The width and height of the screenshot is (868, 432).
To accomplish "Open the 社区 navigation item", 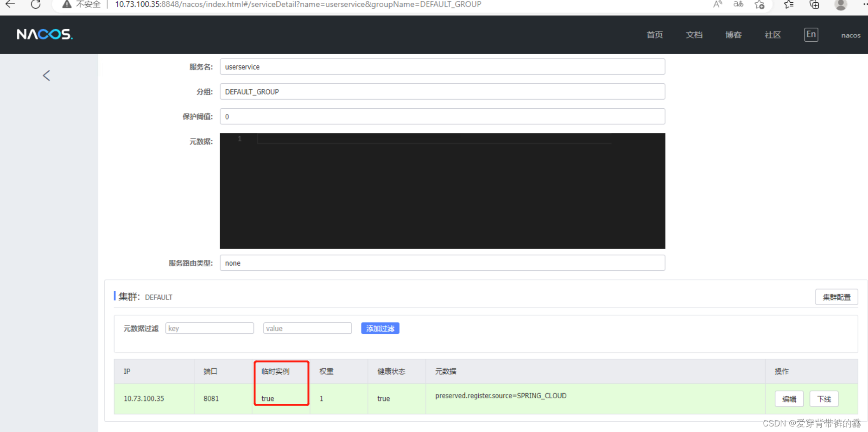I will (773, 35).
